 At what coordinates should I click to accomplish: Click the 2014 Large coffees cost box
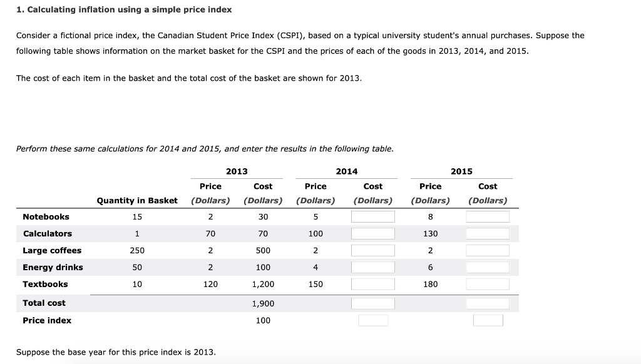coord(373,250)
